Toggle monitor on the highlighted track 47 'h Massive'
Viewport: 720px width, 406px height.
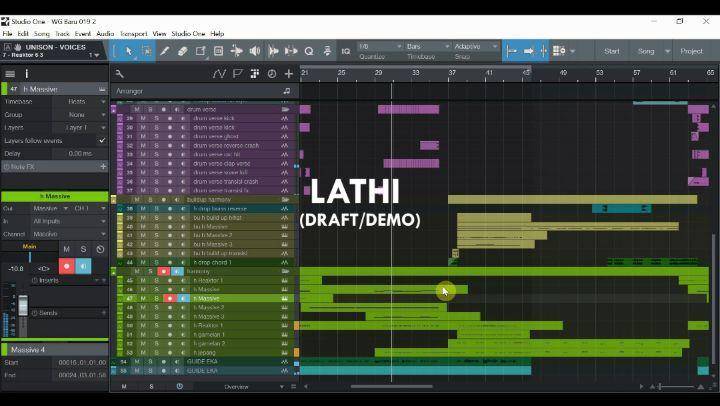click(x=182, y=299)
